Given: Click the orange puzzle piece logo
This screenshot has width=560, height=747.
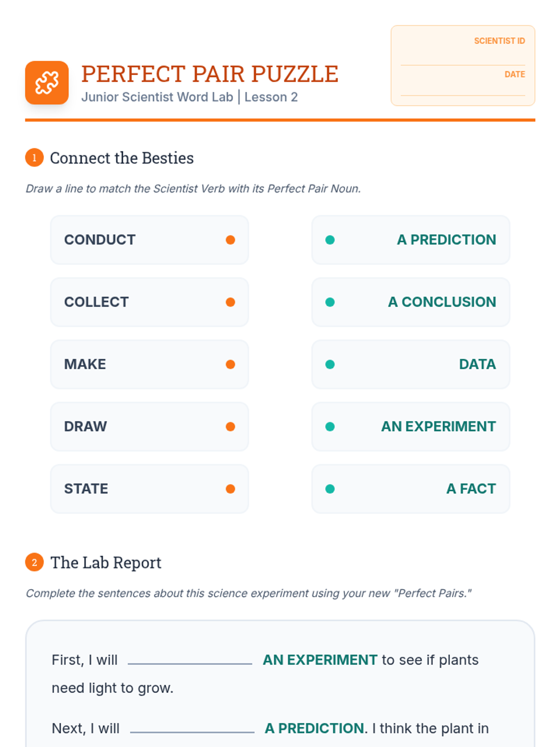Looking at the screenshot, I should pos(47,83).
